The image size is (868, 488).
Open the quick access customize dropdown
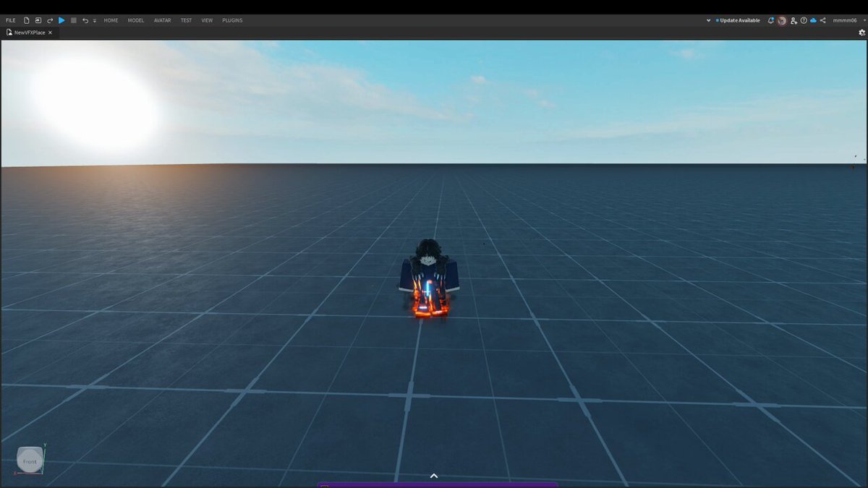[x=95, y=21]
